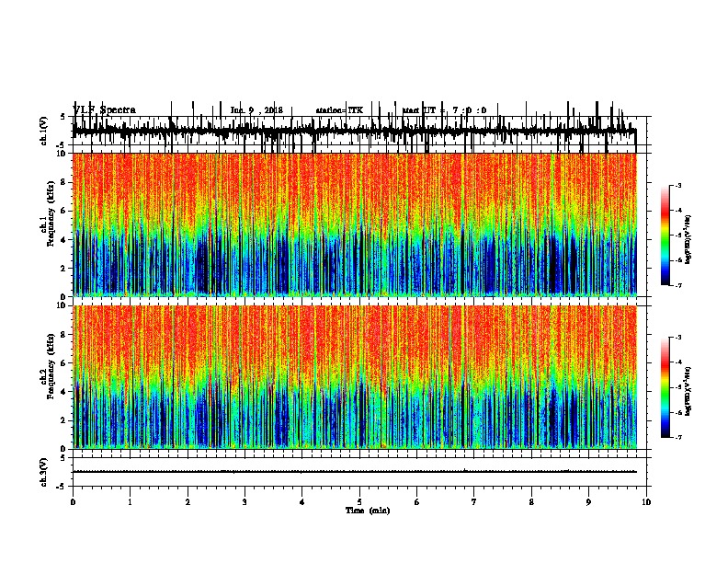
Task: Click time axis tick label "5"
Action: tap(359, 502)
